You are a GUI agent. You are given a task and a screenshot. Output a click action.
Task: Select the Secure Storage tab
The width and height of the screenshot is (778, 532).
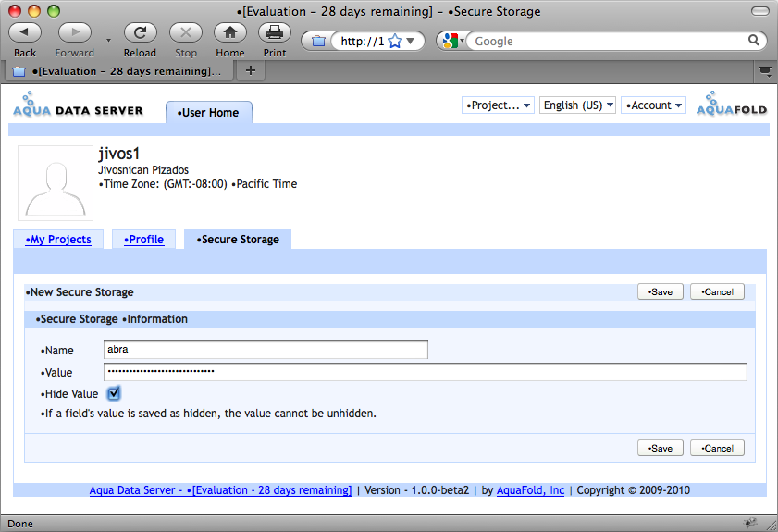coord(238,240)
